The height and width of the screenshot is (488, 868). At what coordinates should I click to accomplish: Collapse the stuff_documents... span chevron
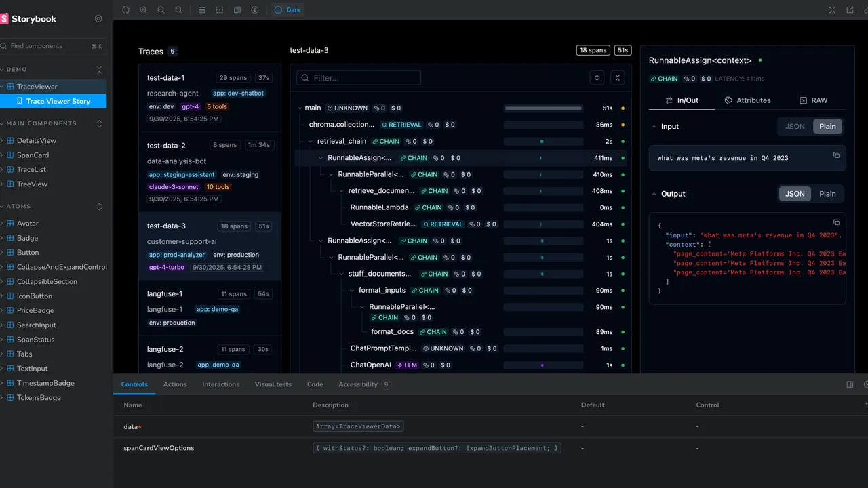(342, 274)
